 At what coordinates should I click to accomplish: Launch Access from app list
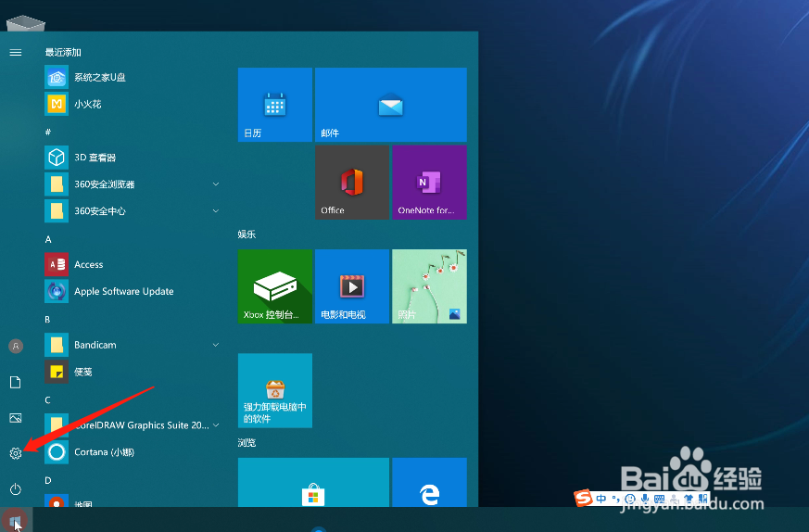click(x=133, y=264)
